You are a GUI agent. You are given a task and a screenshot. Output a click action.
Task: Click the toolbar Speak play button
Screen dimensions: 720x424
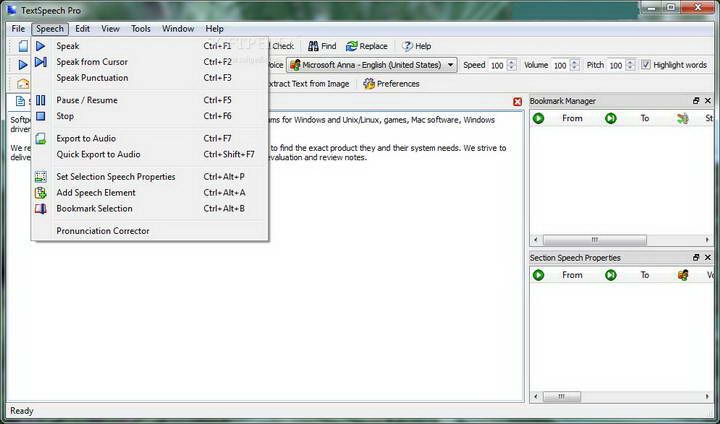pos(22,65)
